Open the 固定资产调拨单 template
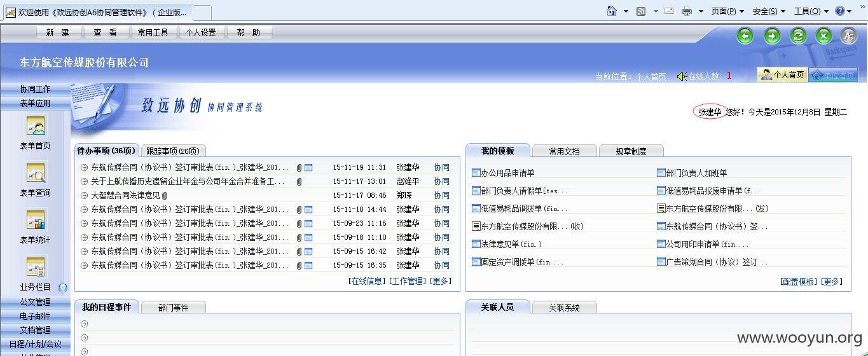 pos(522,262)
